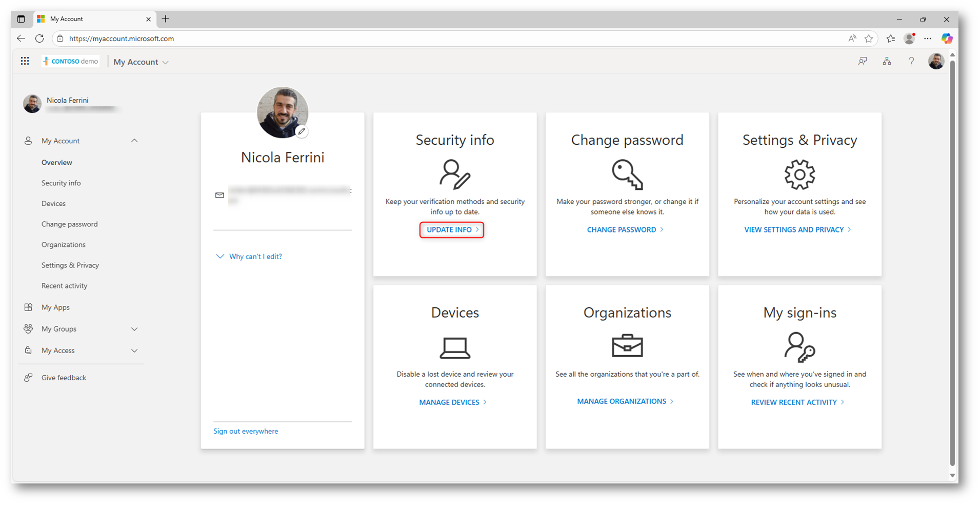Expand the My Groups sidebar section
Viewport: 980px width, 505px height.
coord(134,329)
